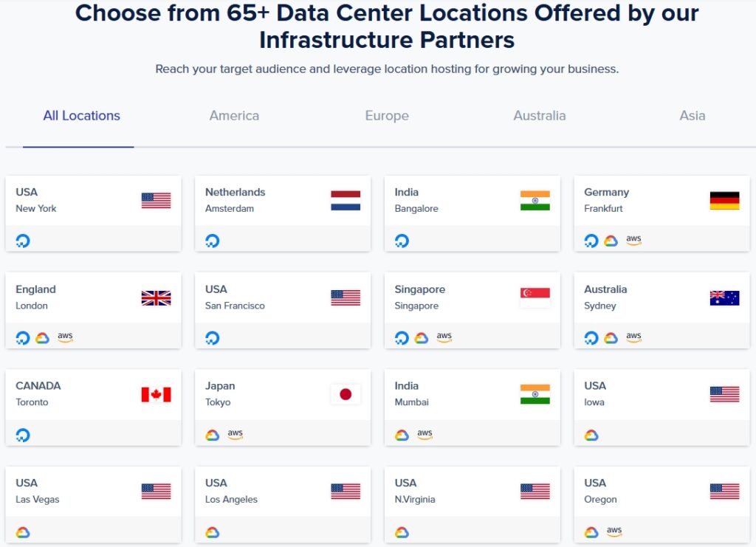
Task: Click Google Cloud icon in Singapore card
Action: pos(422,338)
